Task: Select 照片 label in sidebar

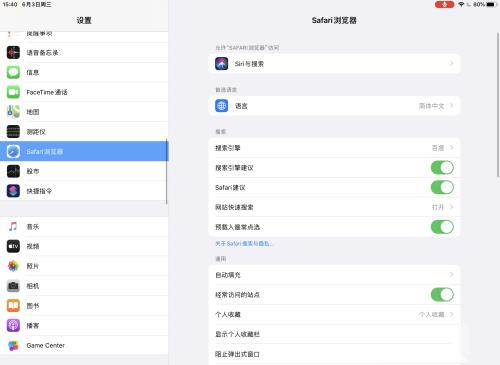Action: pyautogui.click(x=33, y=266)
